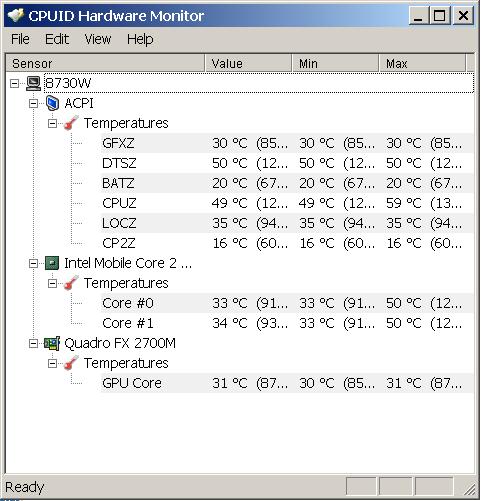
Task: Collapse the ACPI tree node
Action: tap(33, 104)
